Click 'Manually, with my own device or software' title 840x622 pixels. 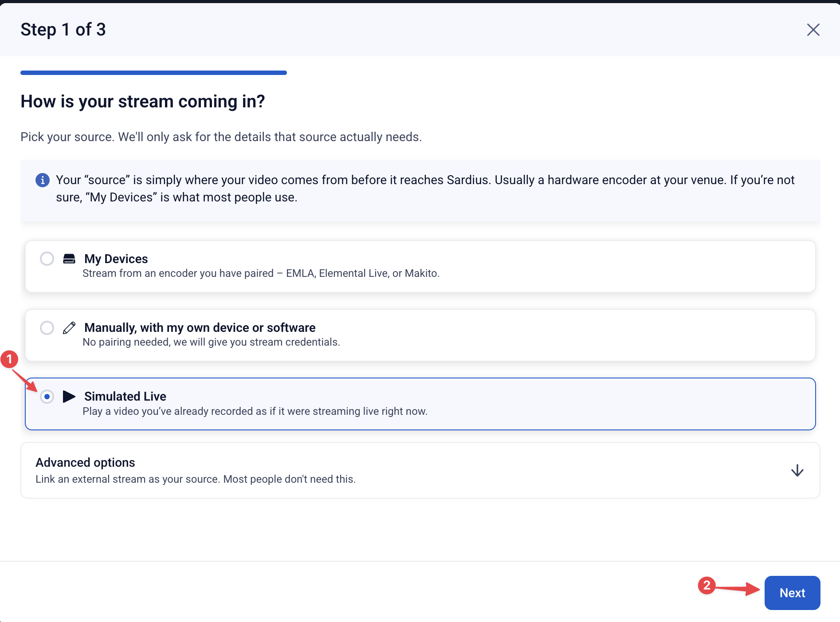tap(200, 327)
